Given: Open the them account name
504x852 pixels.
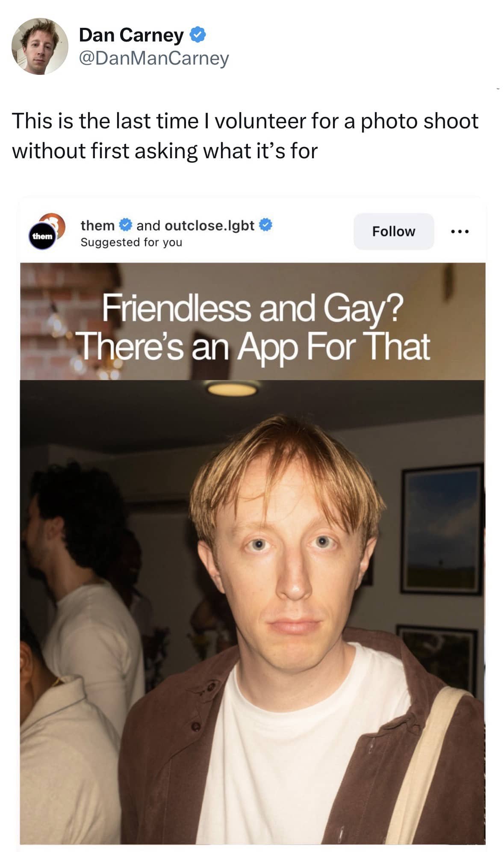Looking at the screenshot, I should point(97,225).
